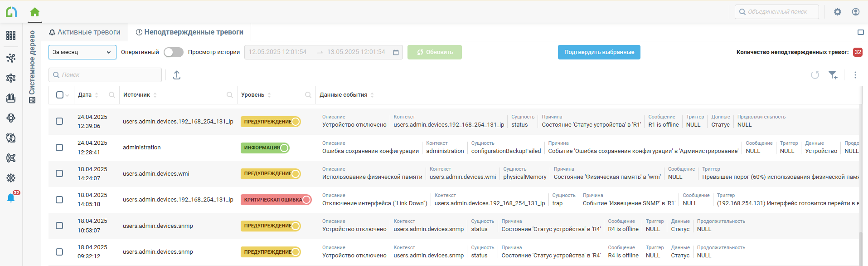Check the 18.04.2025 14:05:18 row

tap(59, 200)
